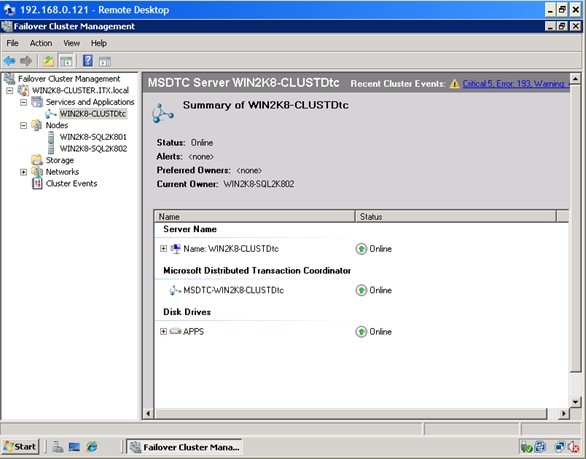Launch Internet Explorer from quick launch
This screenshot has width=586, height=459.
pyautogui.click(x=92, y=447)
